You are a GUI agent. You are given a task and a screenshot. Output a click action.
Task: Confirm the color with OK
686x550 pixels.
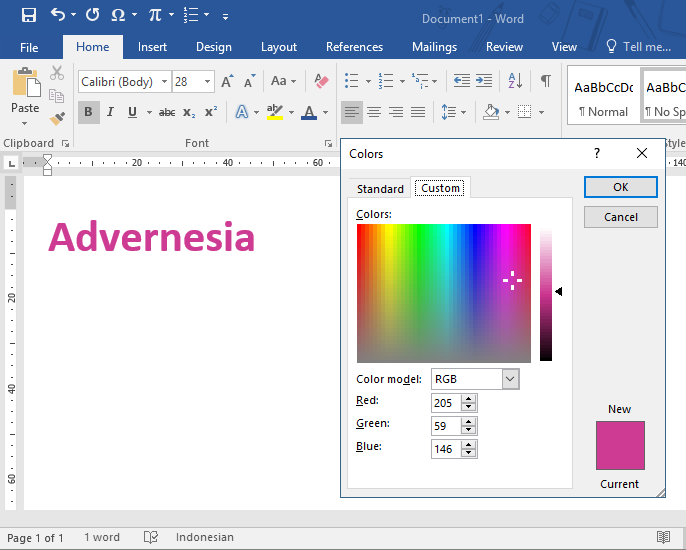(x=620, y=187)
